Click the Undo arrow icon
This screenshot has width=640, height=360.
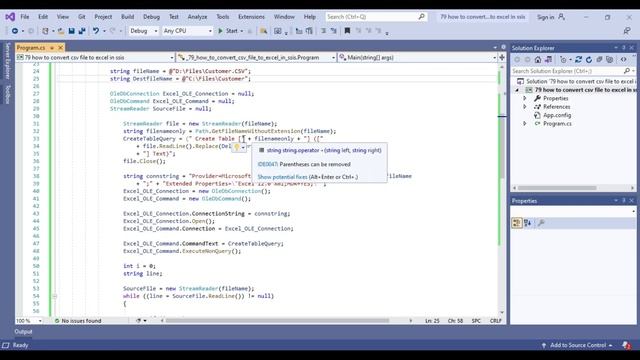[x=96, y=31]
